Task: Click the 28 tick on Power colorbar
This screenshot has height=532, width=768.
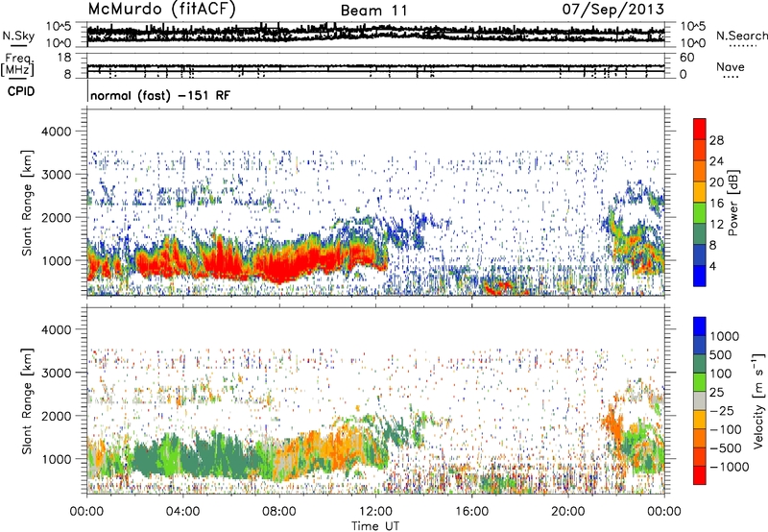Action: point(716,140)
